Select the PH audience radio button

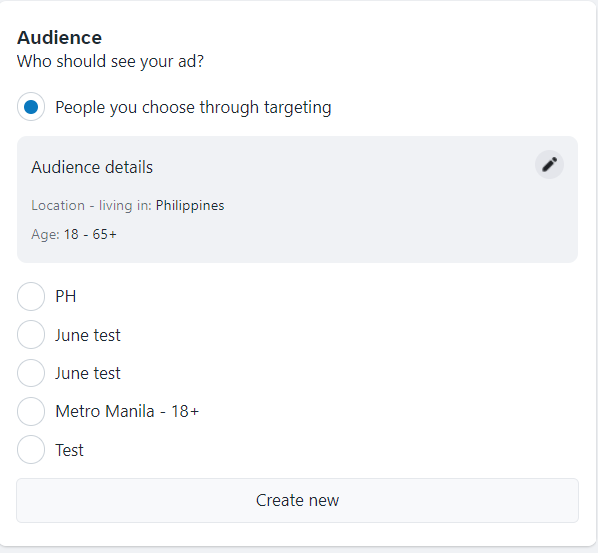(x=31, y=297)
